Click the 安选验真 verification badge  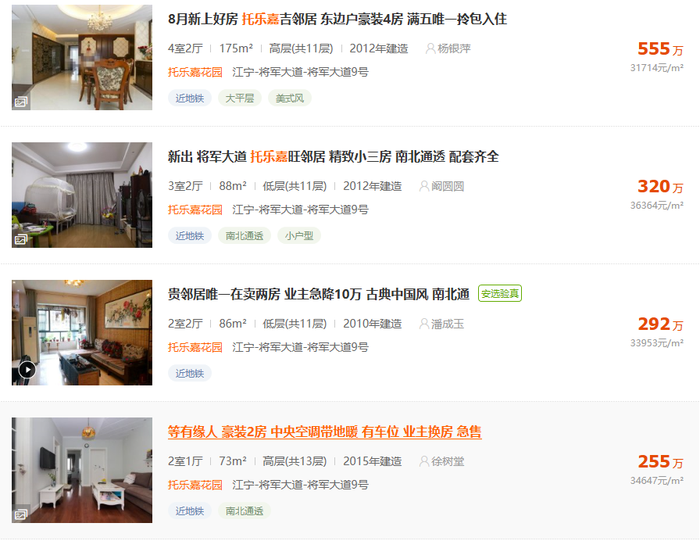tap(500, 294)
